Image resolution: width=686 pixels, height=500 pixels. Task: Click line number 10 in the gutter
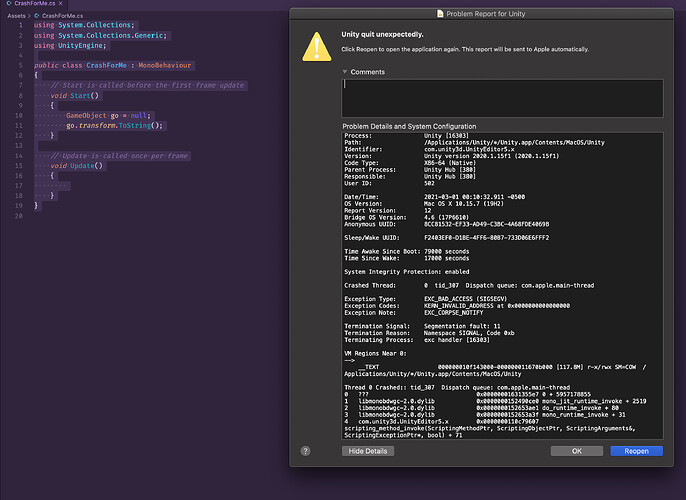coord(18,115)
